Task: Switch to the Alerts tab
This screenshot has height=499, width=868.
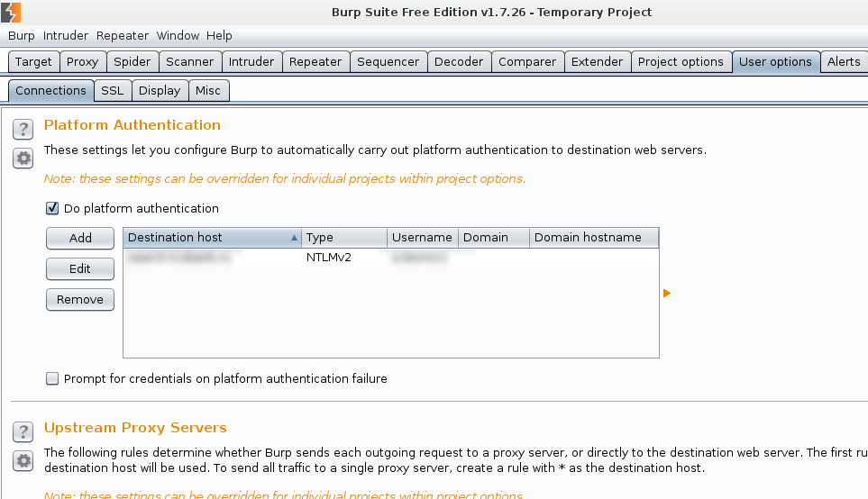Action: (x=844, y=62)
